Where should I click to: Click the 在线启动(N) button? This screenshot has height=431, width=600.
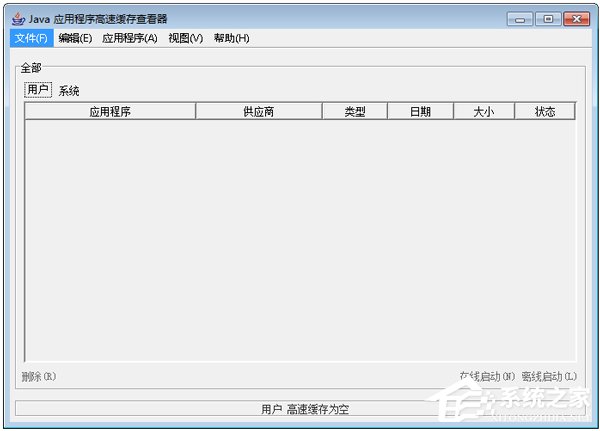pyautogui.click(x=487, y=377)
